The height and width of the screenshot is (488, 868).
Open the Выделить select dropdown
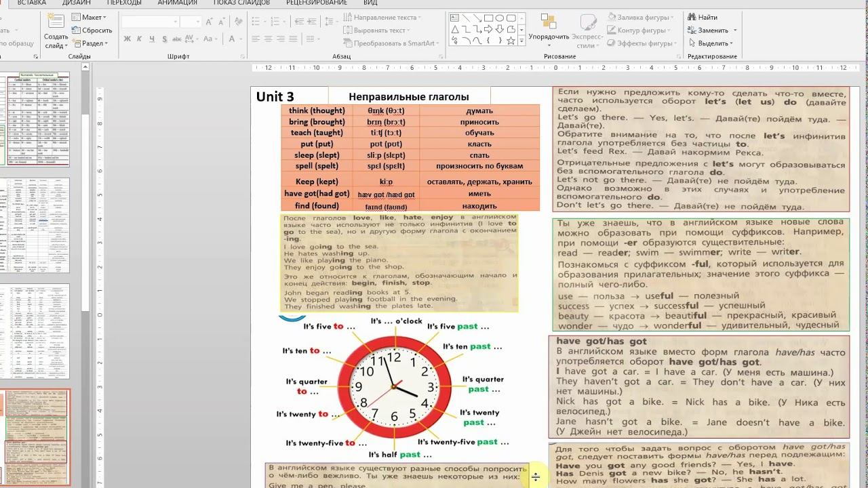pyautogui.click(x=711, y=43)
